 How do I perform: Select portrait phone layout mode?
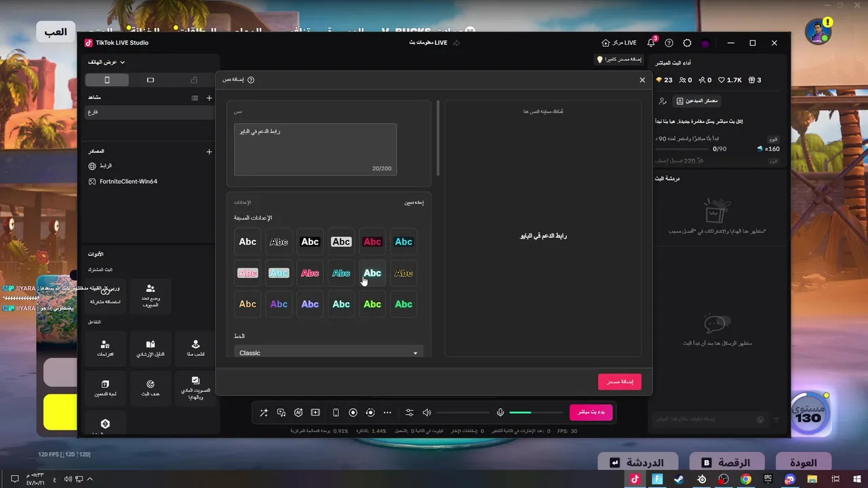(106, 80)
